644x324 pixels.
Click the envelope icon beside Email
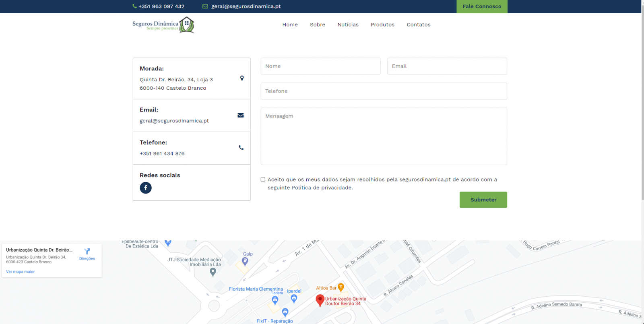[x=241, y=115]
